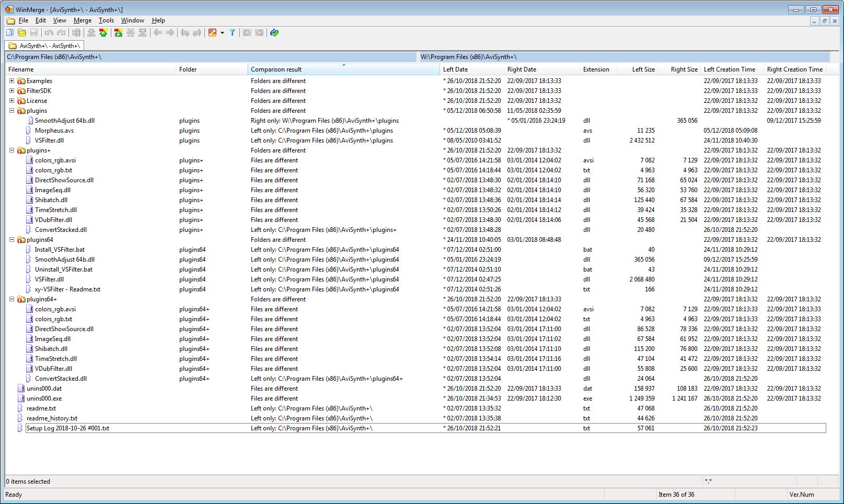Sort by Left Creation Time column header
The image size is (844, 504).
point(733,69)
